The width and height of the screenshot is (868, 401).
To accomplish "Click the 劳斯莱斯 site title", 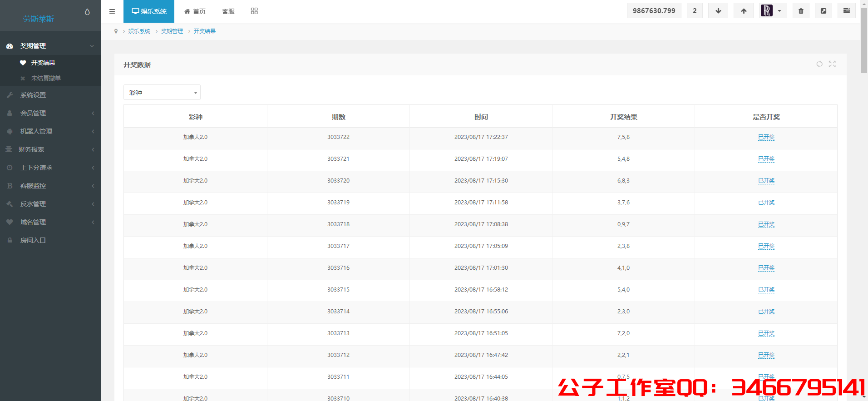I will [x=39, y=19].
